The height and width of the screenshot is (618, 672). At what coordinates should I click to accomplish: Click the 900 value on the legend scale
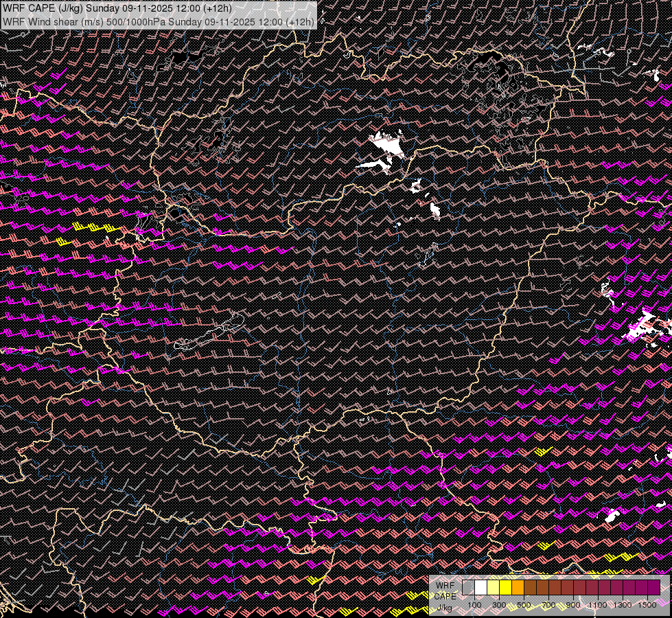tap(573, 605)
